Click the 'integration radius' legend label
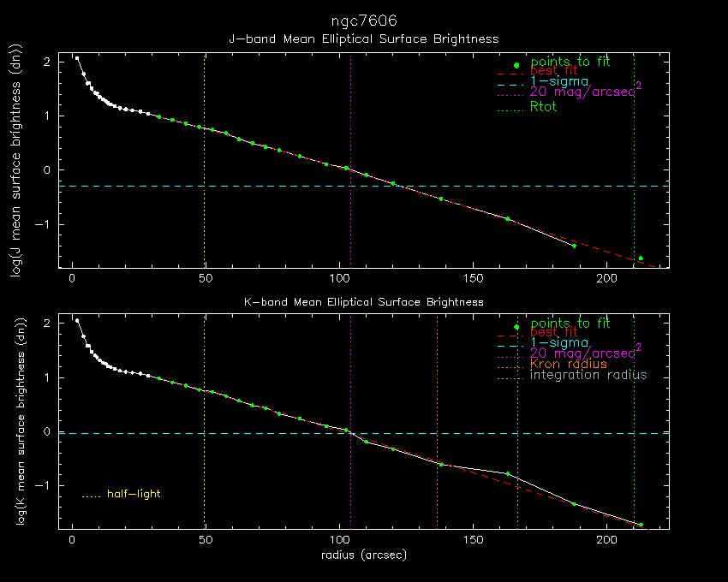The image size is (728, 582). point(588,375)
